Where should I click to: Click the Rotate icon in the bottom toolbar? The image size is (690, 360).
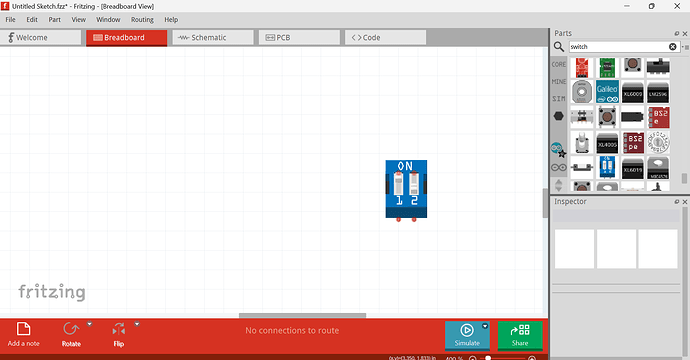click(71, 330)
